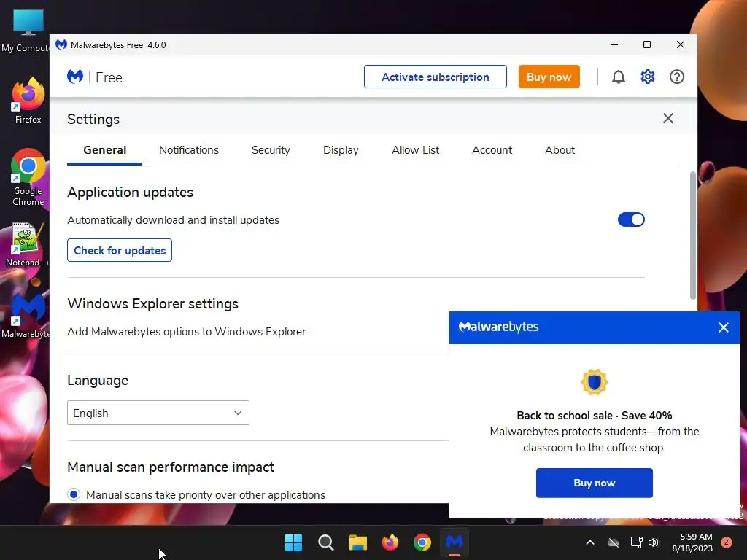Open the help question mark icon

pyautogui.click(x=676, y=77)
